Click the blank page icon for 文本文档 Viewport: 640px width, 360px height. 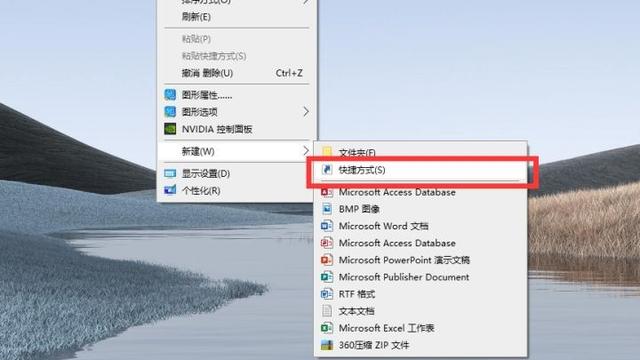click(327, 311)
